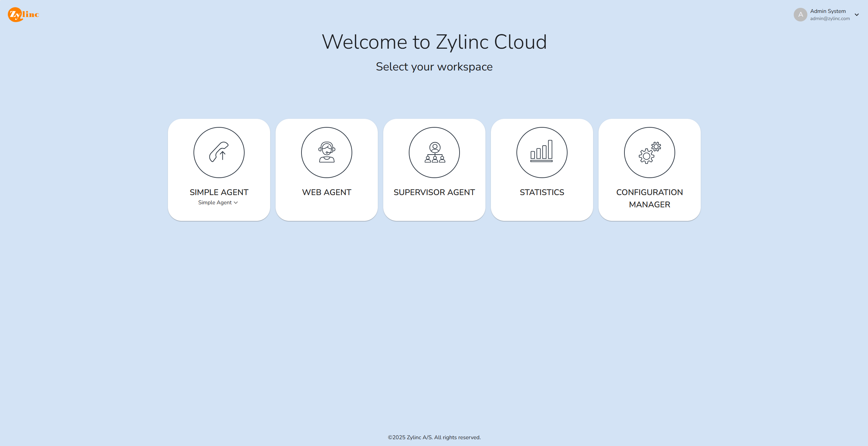The image size is (868, 446).
Task: Open the CONFIGURATION MANAGER label
Action: pyautogui.click(x=649, y=198)
